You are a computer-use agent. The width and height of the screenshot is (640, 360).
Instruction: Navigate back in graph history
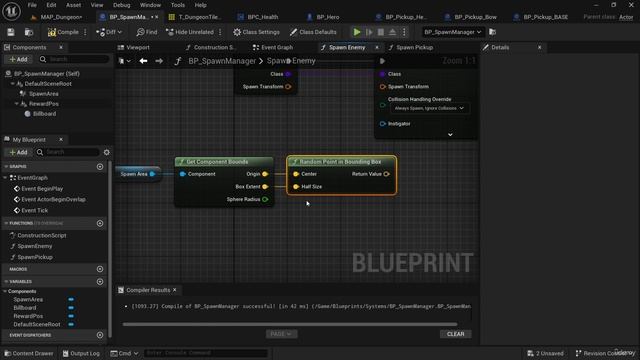tap(143, 61)
